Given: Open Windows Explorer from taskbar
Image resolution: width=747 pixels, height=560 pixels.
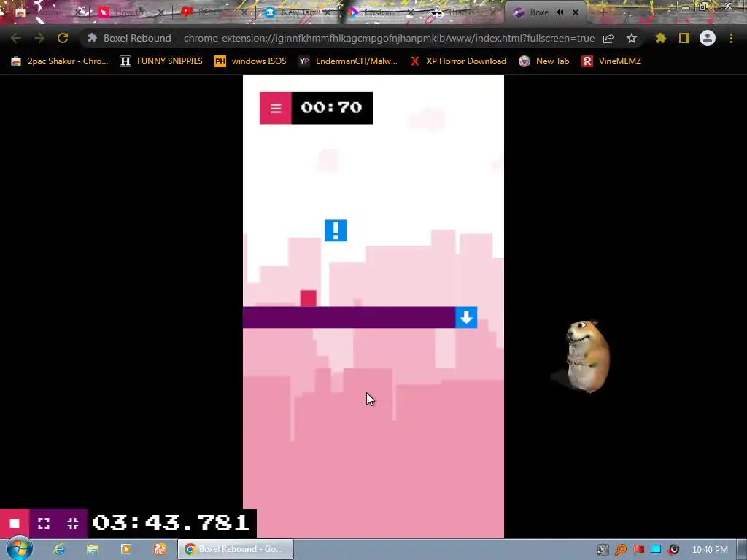Looking at the screenshot, I should click(x=93, y=549).
